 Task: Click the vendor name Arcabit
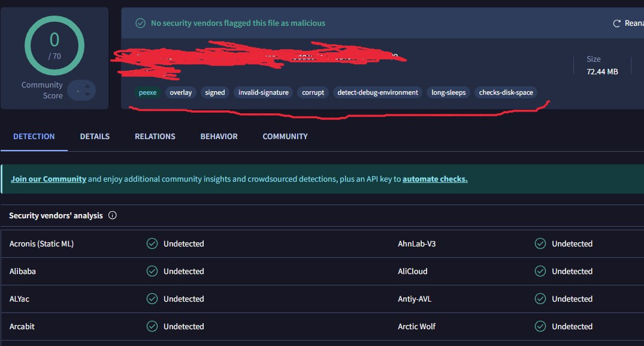tap(22, 326)
